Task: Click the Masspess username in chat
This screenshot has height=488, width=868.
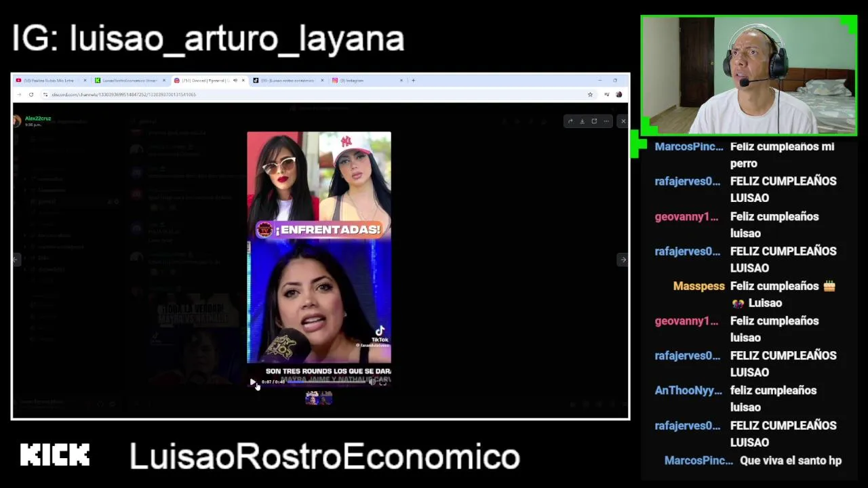Action: click(x=699, y=286)
